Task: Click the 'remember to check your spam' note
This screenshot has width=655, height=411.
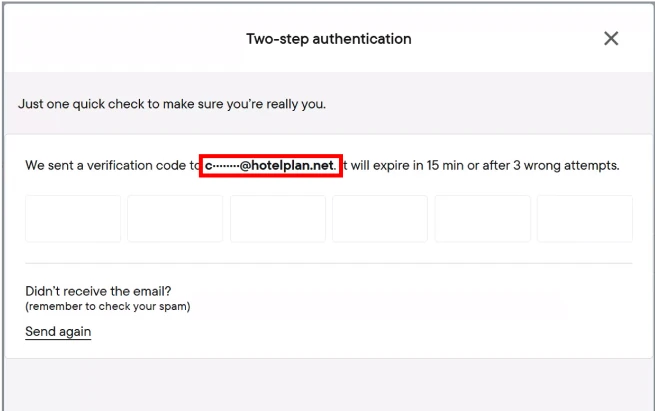Action: click(108, 306)
